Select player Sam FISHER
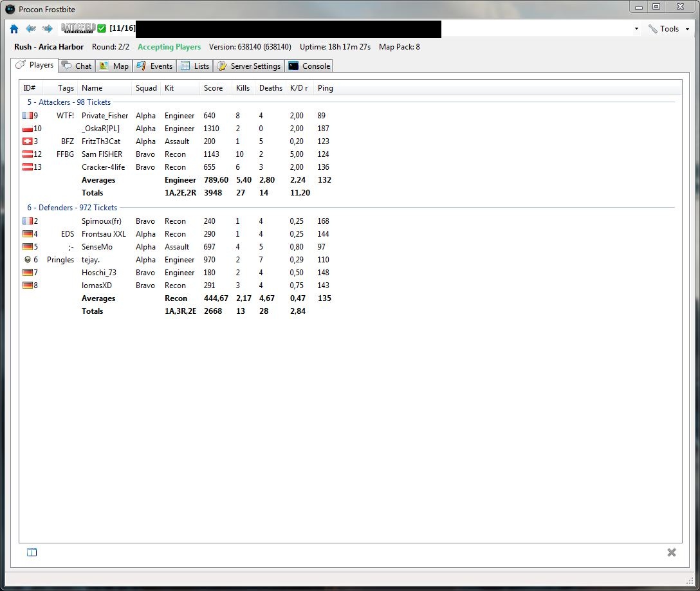Screen dimensions: 700x591 [102, 154]
